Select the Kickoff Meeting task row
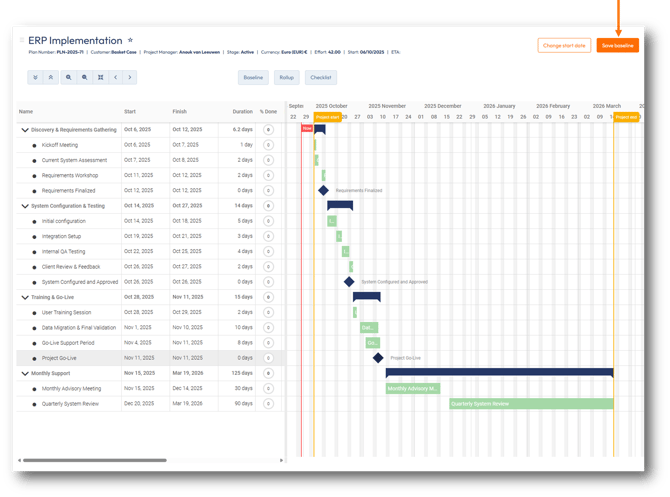670x497 pixels. pyautogui.click(x=60, y=145)
